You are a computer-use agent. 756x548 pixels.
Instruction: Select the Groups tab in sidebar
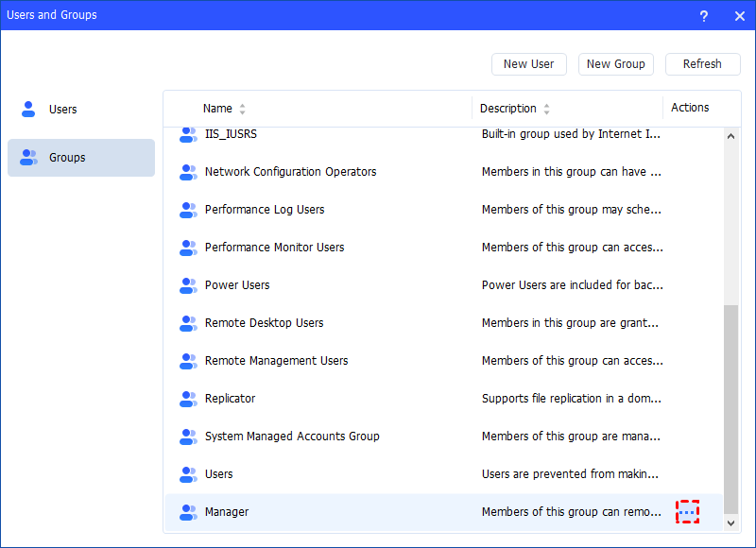[x=67, y=158]
